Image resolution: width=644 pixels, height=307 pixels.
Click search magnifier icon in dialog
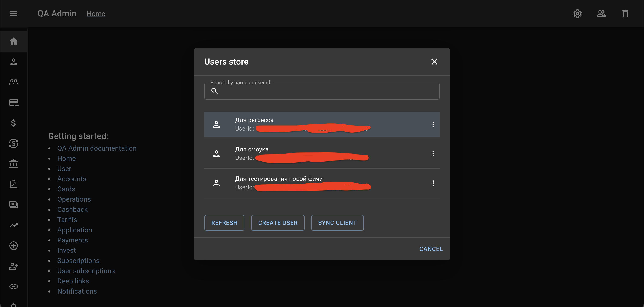click(214, 91)
